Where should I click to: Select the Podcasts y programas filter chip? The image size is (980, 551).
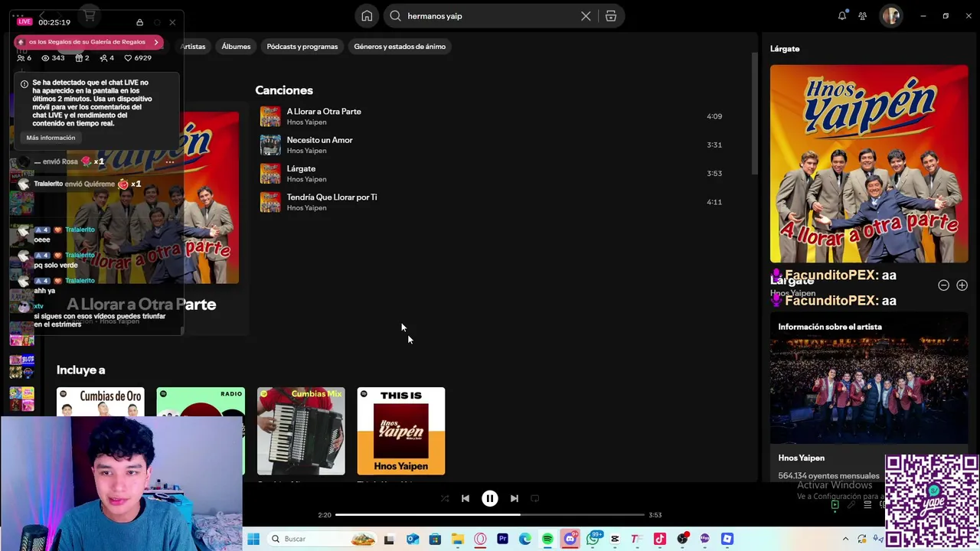[302, 47]
